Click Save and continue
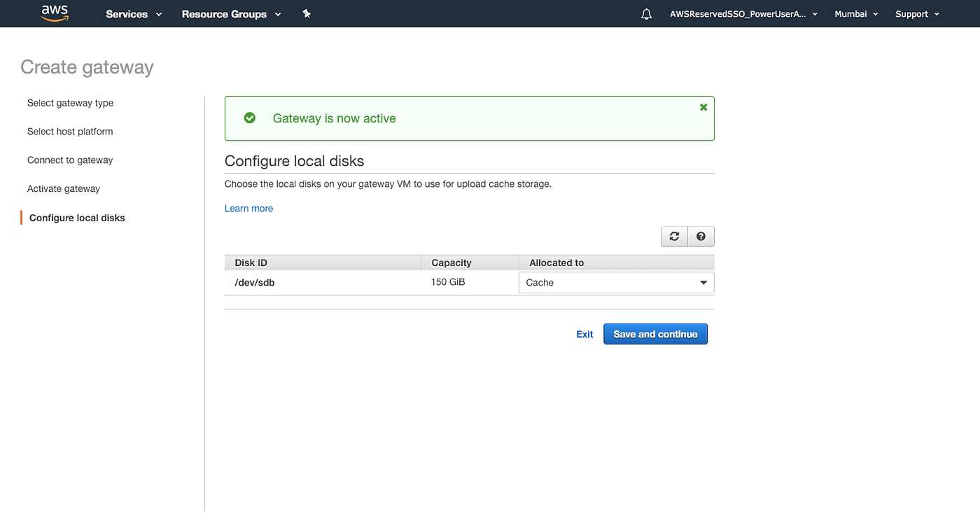Image resolution: width=980 pixels, height=516 pixels. click(x=654, y=334)
